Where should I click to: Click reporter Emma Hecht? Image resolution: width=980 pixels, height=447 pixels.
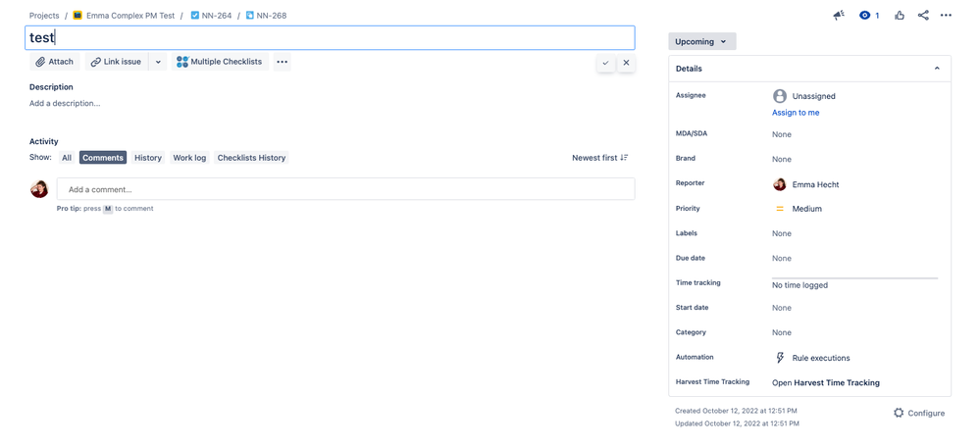pos(815,184)
